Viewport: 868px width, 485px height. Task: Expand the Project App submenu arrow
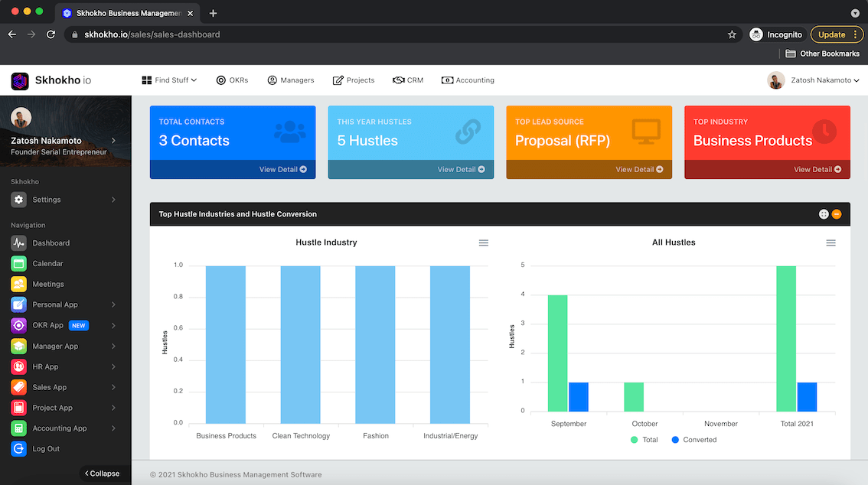pos(113,408)
